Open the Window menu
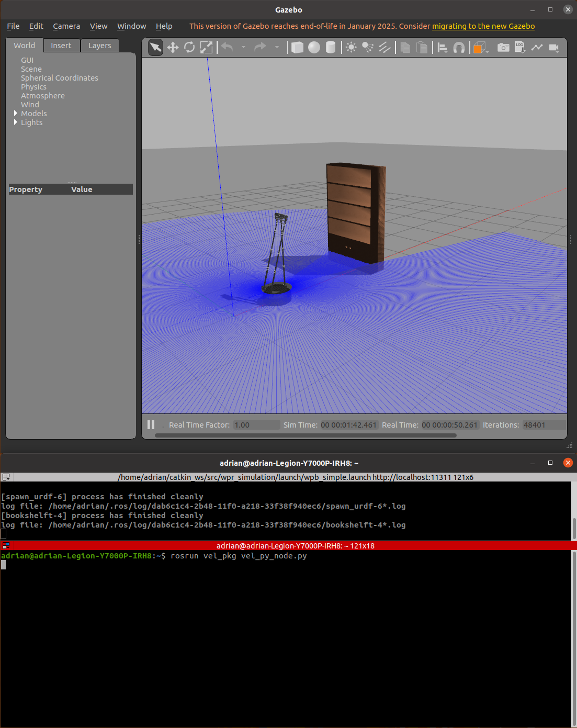Viewport: 577px width, 728px height. 131,26
